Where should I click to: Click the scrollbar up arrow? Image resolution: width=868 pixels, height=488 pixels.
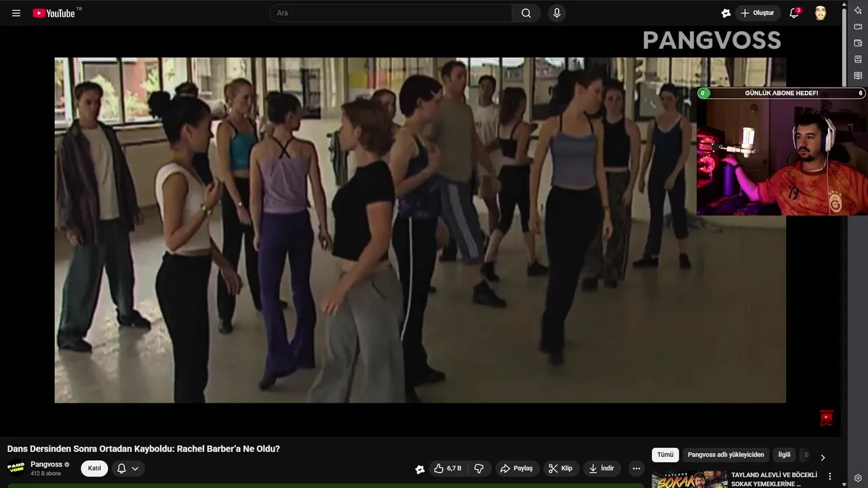pos(844,3)
